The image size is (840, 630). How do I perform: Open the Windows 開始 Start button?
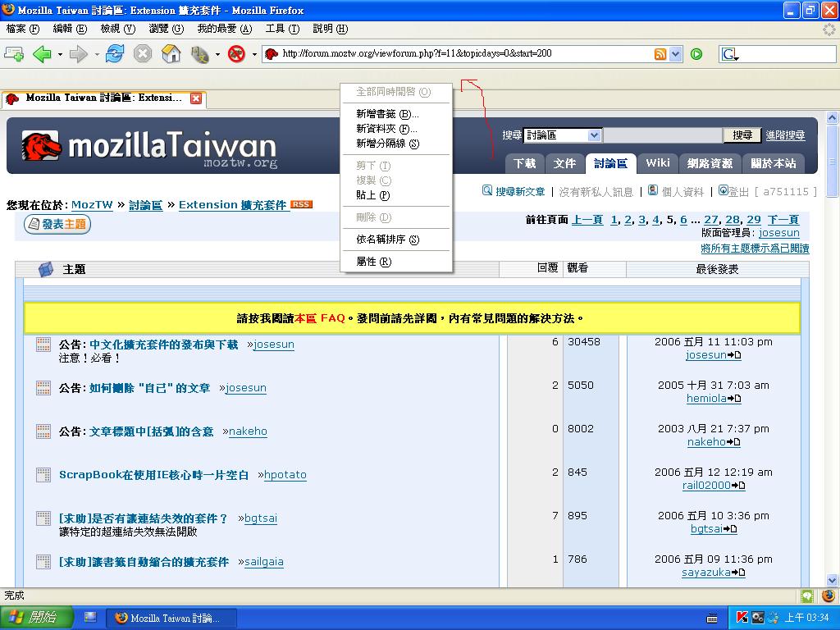click(x=37, y=618)
